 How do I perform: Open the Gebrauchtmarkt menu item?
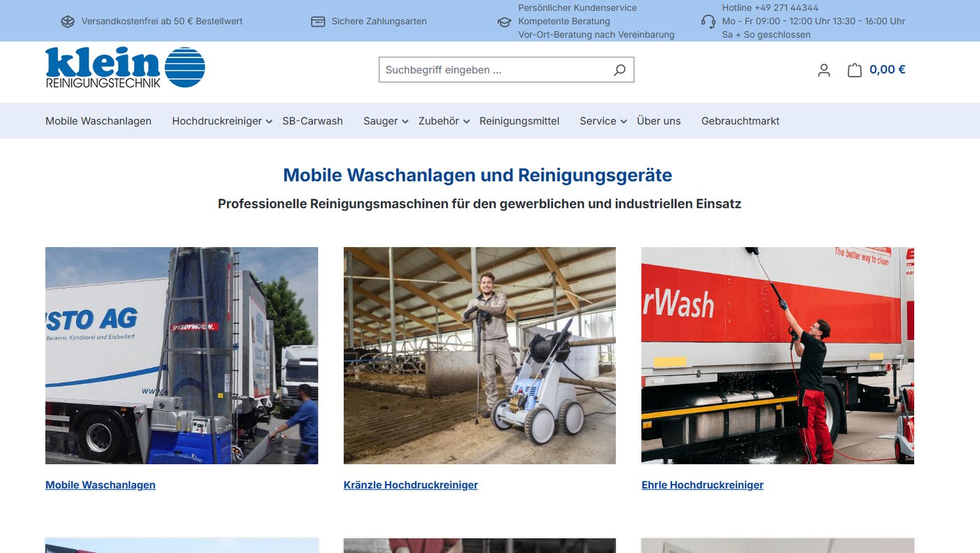(741, 121)
